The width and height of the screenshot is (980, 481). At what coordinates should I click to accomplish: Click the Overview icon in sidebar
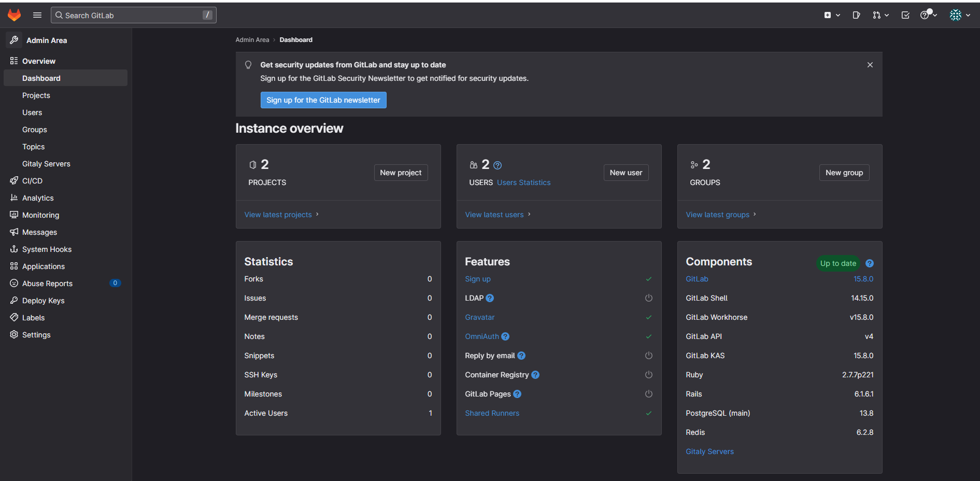[x=14, y=61]
